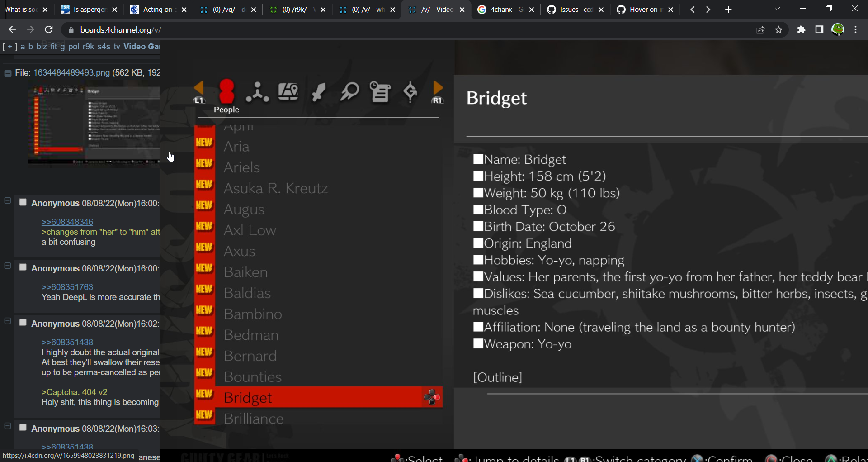868x462 pixels.
Task: Follow quote link >>608348346
Action: [x=67, y=222]
